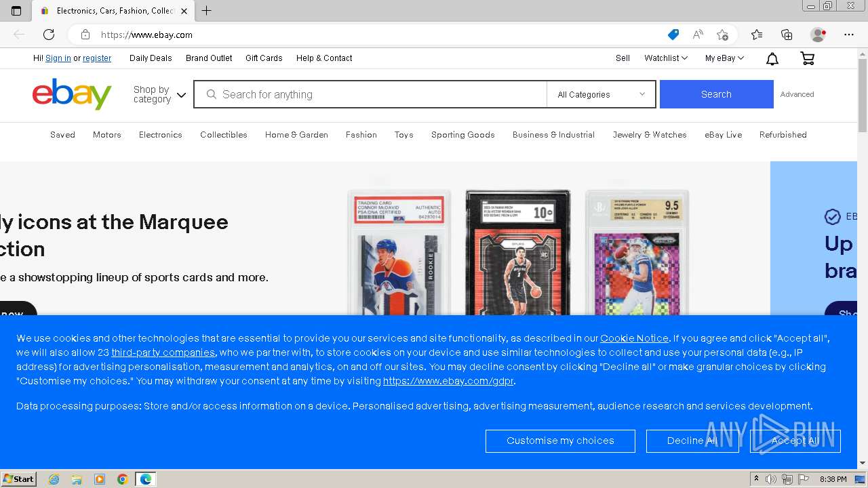Open Help & Contact
Image resolution: width=868 pixels, height=488 pixels.
coord(324,58)
